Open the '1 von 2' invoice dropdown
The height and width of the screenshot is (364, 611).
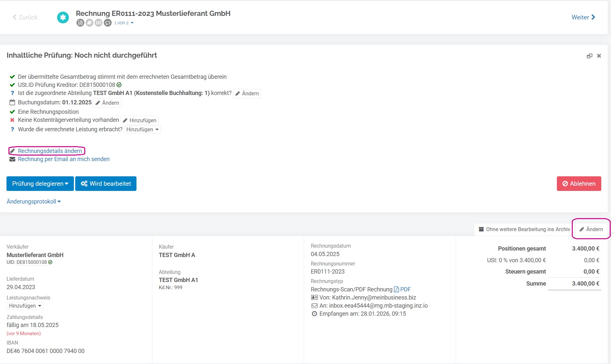point(124,23)
